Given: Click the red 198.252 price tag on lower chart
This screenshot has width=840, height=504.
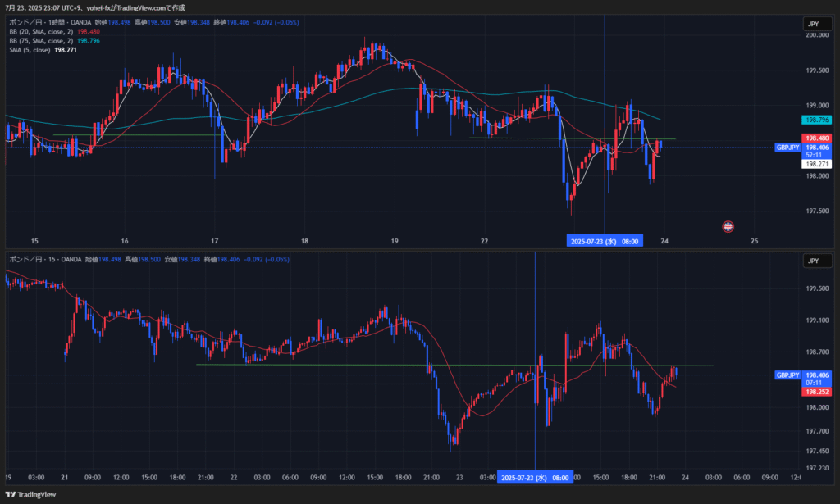Looking at the screenshot, I should 818,393.
